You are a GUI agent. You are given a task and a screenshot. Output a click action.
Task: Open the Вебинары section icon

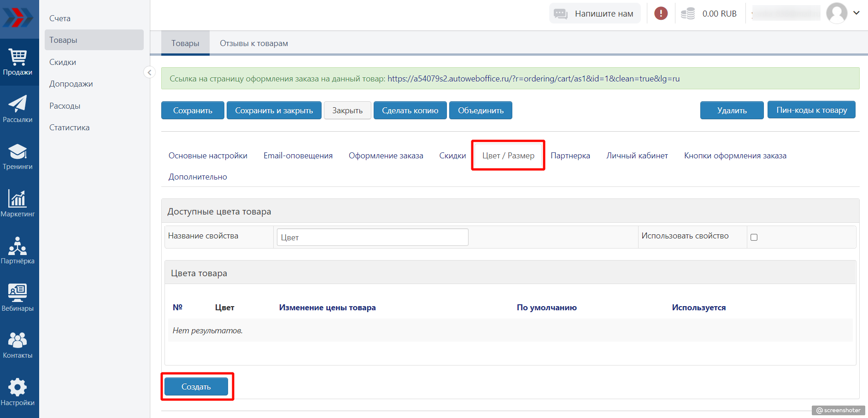point(18,297)
